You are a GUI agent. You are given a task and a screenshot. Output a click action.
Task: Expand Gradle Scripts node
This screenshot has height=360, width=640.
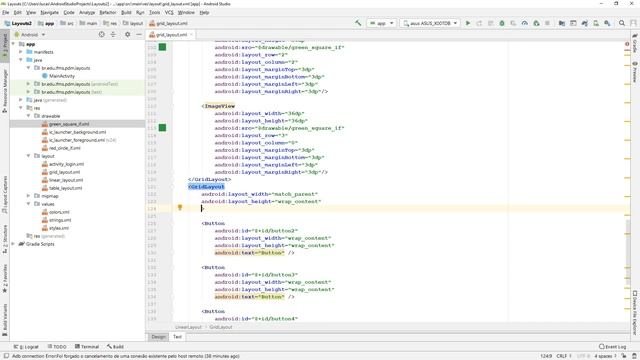point(13,244)
